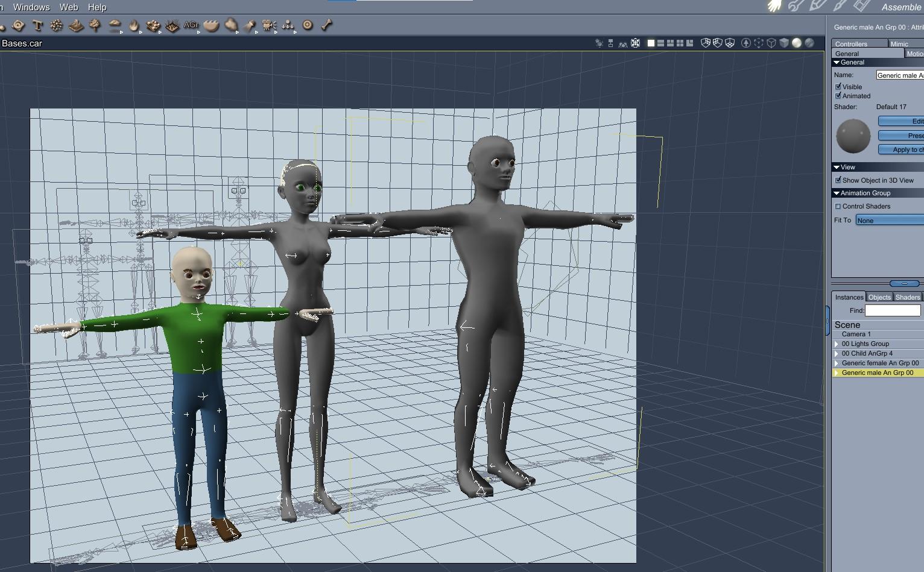This screenshot has height=572, width=924.
Task: Switch to smooth shaded sphere display mode
Action: click(x=797, y=43)
